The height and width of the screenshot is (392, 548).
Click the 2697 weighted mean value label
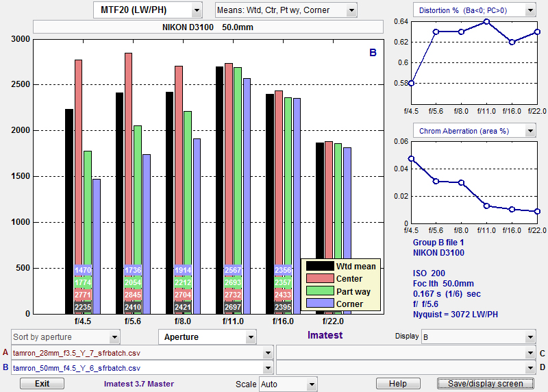(233, 307)
